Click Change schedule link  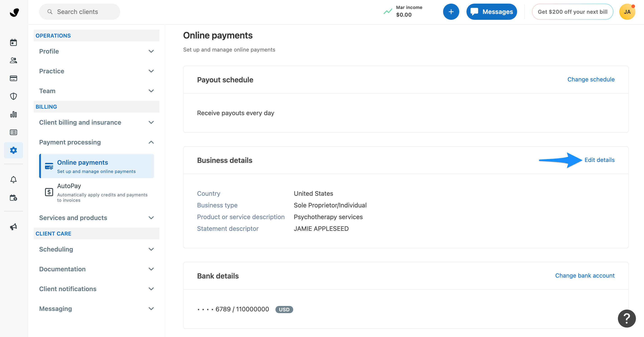point(591,79)
